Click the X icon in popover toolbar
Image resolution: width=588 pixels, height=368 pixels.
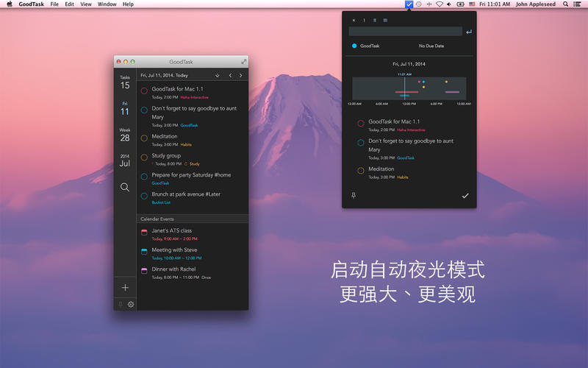click(x=354, y=21)
